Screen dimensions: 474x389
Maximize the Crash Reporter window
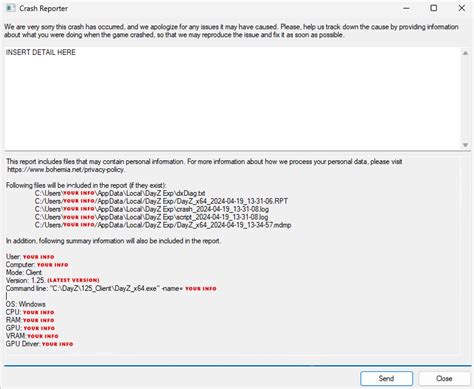434,8
